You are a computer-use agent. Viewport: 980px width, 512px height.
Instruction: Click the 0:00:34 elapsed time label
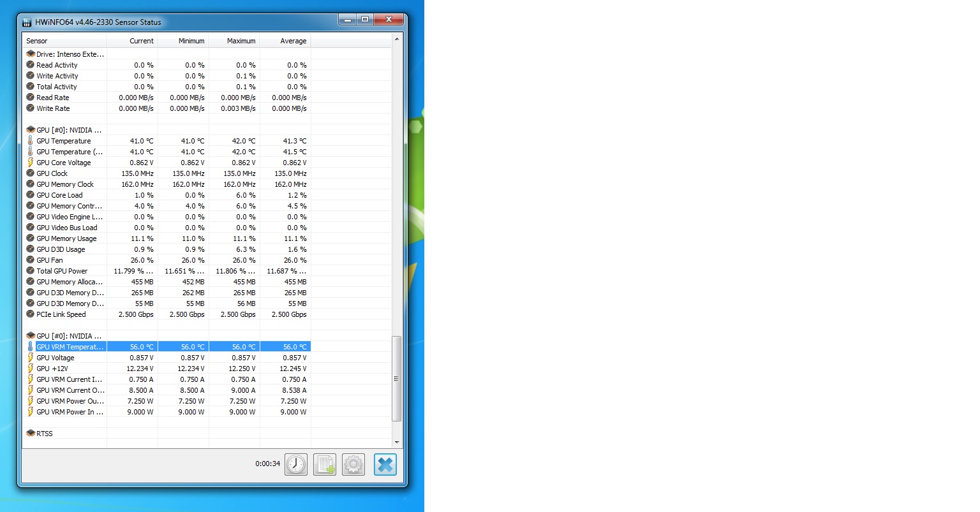pos(267,464)
